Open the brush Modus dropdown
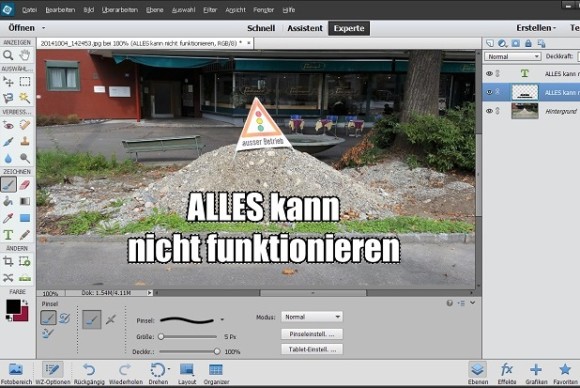Image resolution: width=580 pixels, height=388 pixels. 312,317
